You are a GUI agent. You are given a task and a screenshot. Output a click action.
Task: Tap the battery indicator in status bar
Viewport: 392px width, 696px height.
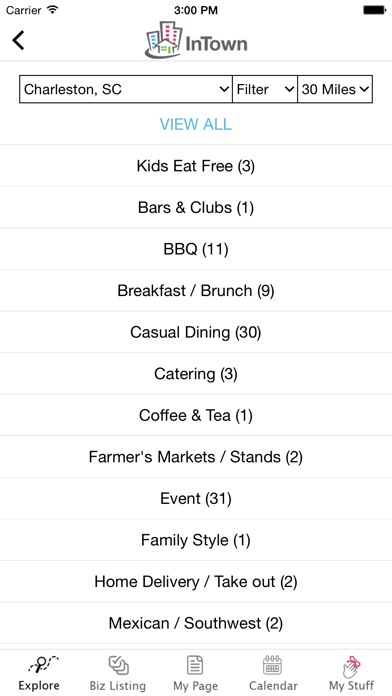point(374,10)
